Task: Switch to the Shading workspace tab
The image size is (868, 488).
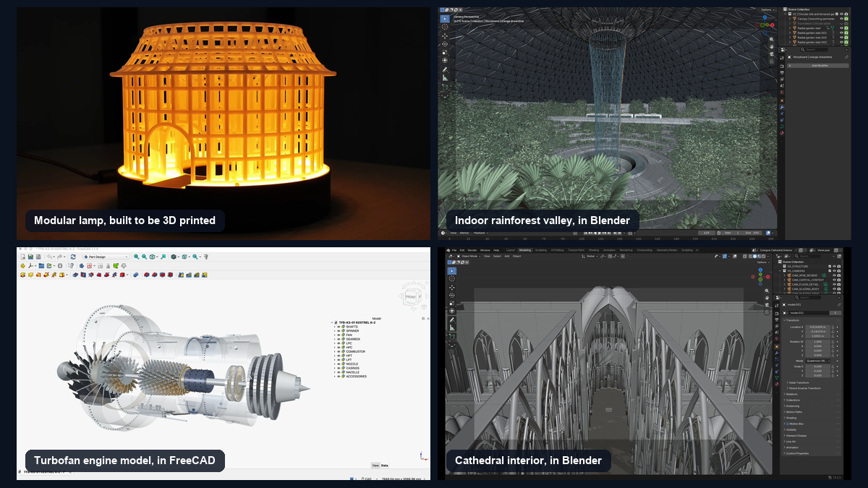Action: click(594, 250)
